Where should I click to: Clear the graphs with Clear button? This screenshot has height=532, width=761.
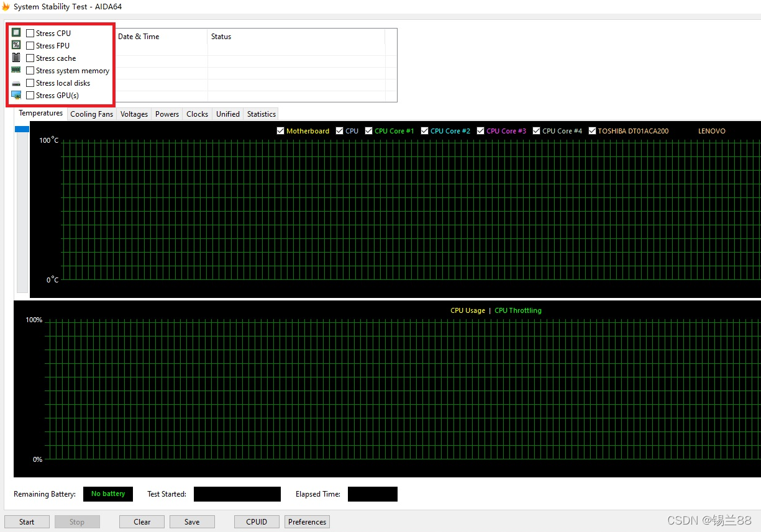pyautogui.click(x=142, y=521)
